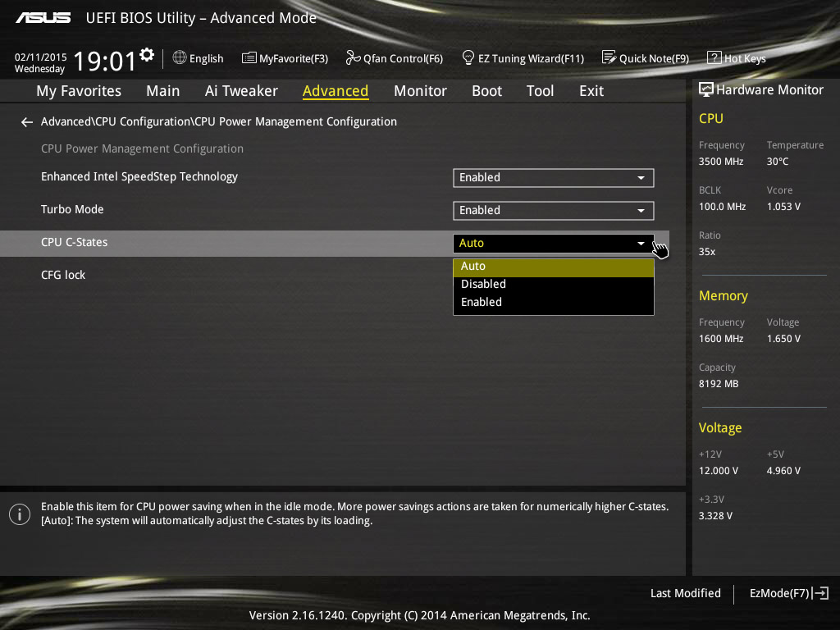Go to the Monitor tab
This screenshot has height=630, width=840.
tap(420, 91)
